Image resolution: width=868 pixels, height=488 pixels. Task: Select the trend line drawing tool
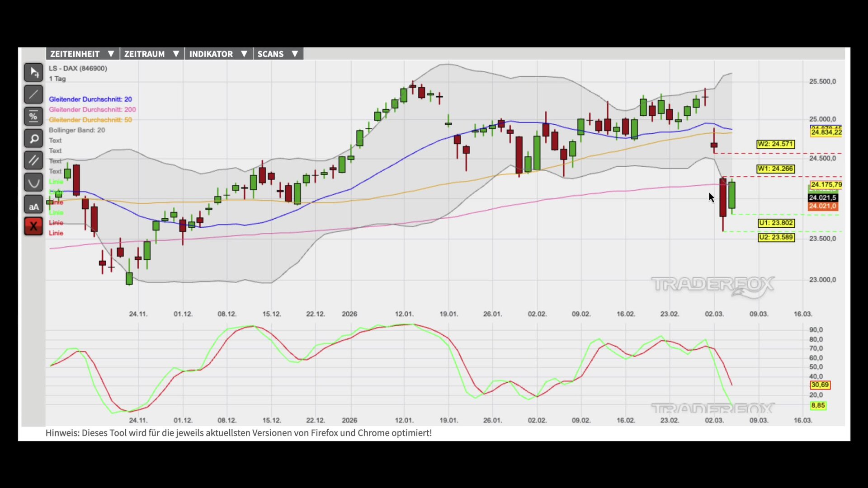(x=33, y=94)
